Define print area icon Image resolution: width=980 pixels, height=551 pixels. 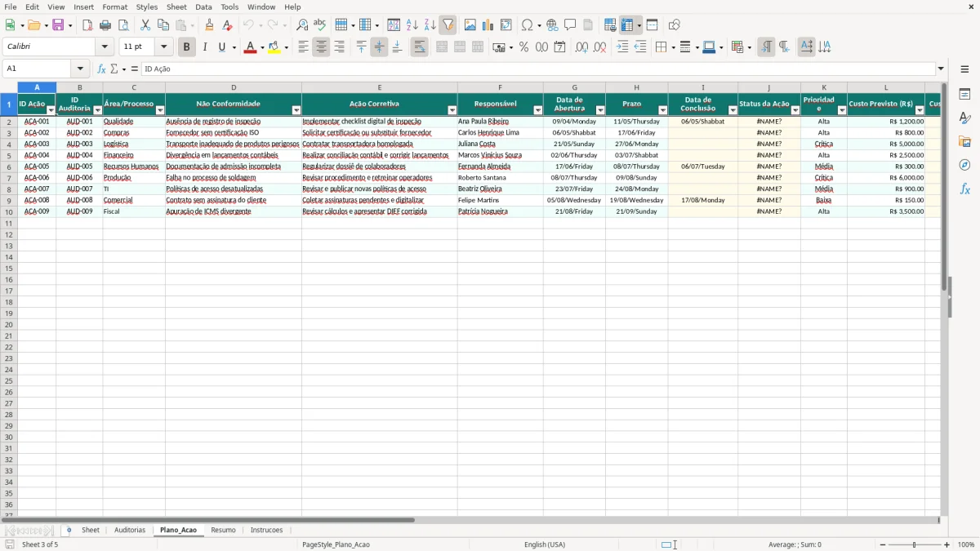click(610, 25)
